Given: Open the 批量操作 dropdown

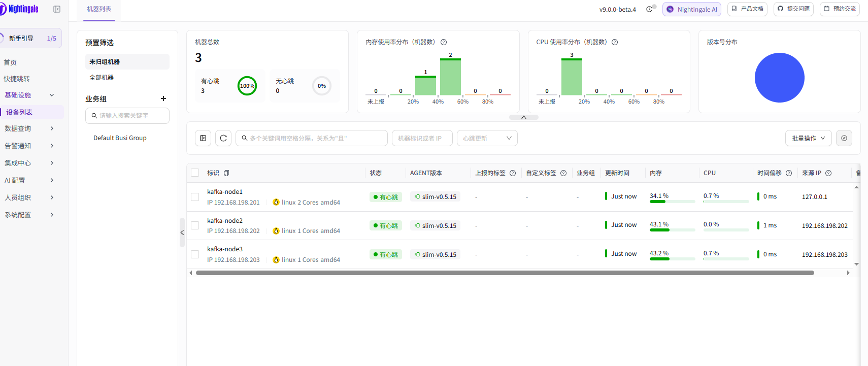Looking at the screenshot, I should pyautogui.click(x=809, y=138).
